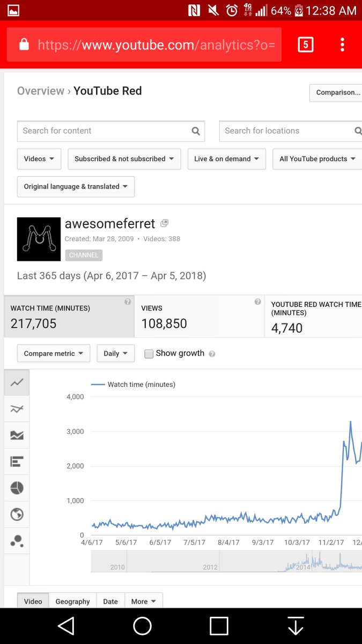Enable the Show growth checkbox

point(149,354)
